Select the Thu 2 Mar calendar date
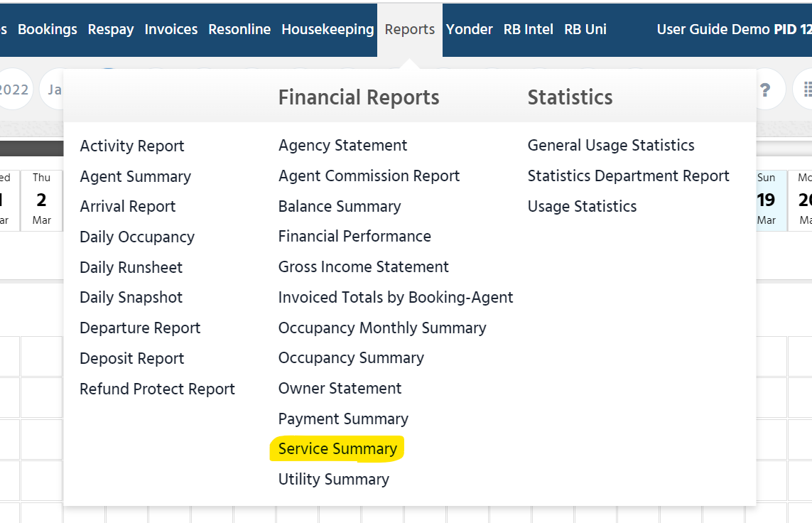Viewport: 812px width, 523px height. tap(41, 200)
